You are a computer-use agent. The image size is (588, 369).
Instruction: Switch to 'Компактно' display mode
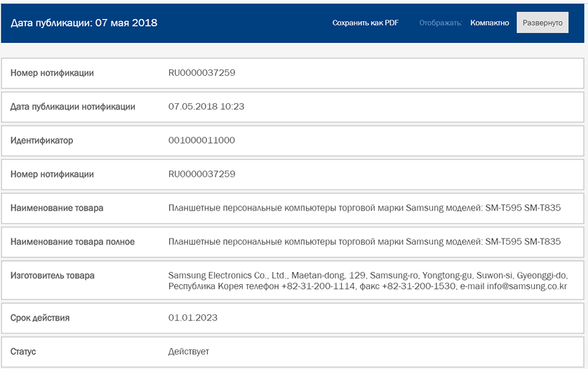coord(489,23)
